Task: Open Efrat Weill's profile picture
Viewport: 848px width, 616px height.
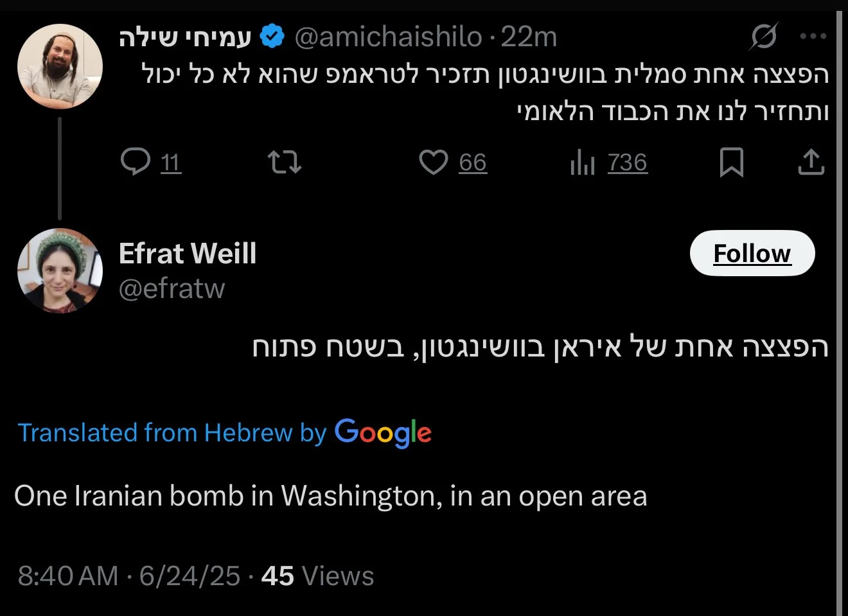Action: click(x=60, y=270)
